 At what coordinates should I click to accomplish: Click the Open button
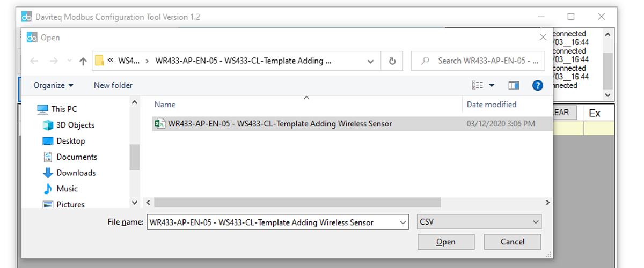[446, 242]
